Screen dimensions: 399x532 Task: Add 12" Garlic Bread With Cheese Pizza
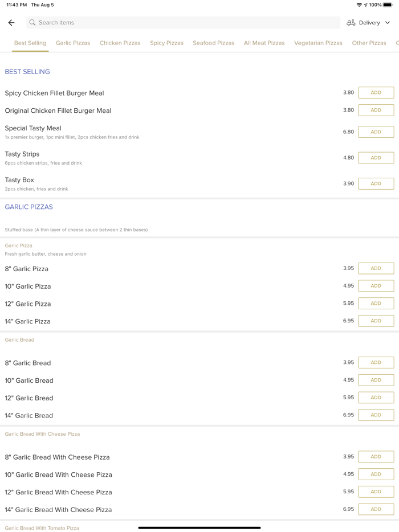point(376,492)
